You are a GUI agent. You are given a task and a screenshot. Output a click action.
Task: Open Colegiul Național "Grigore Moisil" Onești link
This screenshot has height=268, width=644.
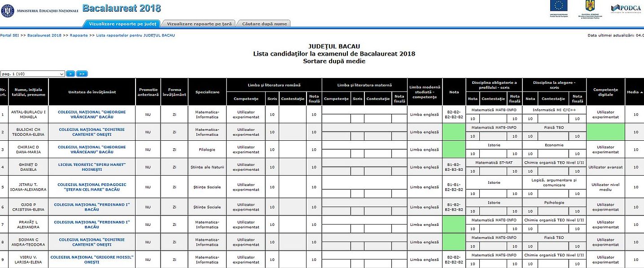92,259
